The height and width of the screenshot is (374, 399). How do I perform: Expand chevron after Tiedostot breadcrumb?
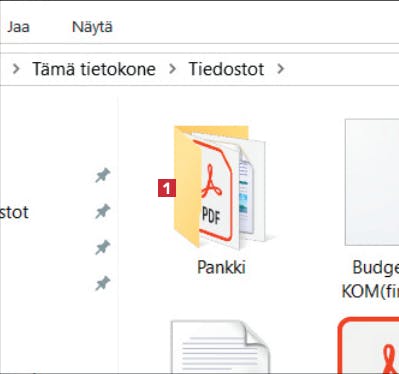[281, 69]
